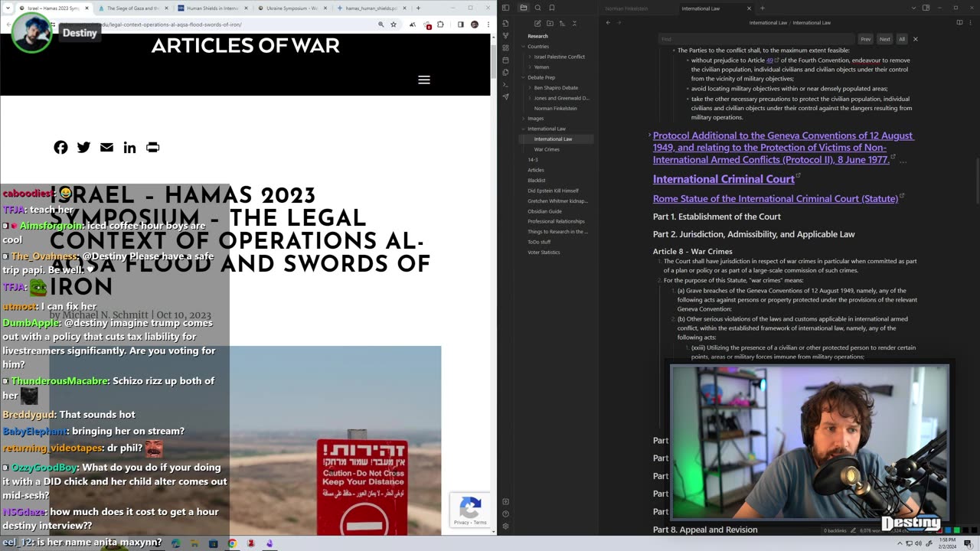Click the Find input field in Obsidian
Image resolution: width=980 pixels, height=551 pixels.
(x=756, y=39)
